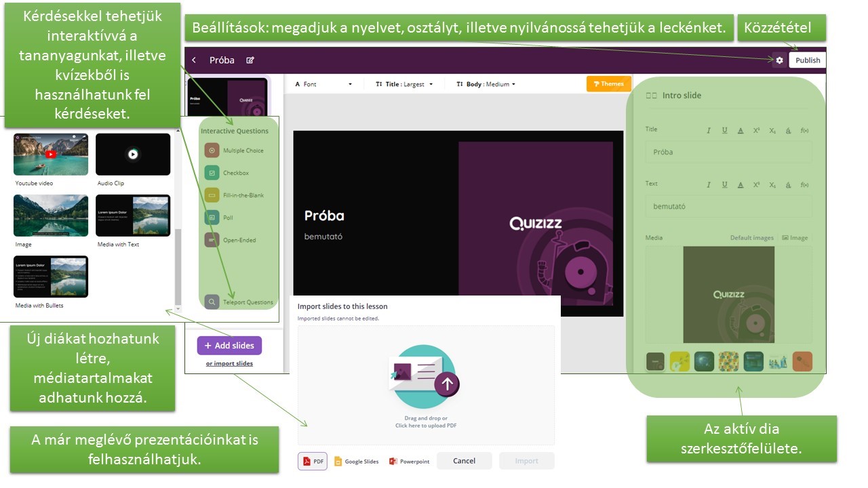The height and width of the screenshot is (488, 868).
Task: Click the bemutató subtitle on the slide canvas
Action: tap(323, 237)
